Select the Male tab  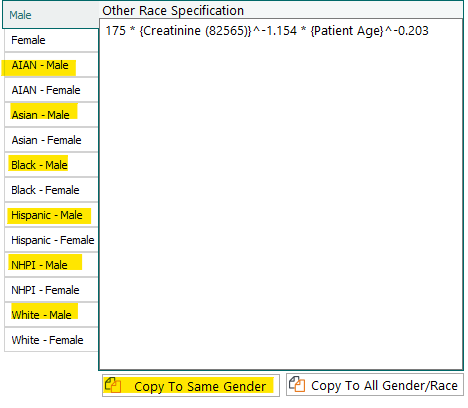tap(51, 15)
